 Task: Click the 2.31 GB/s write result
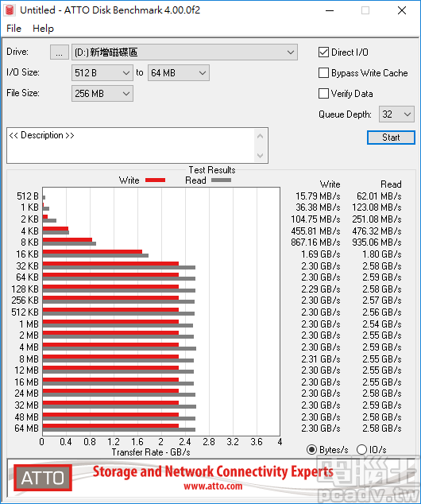pos(321,359)
